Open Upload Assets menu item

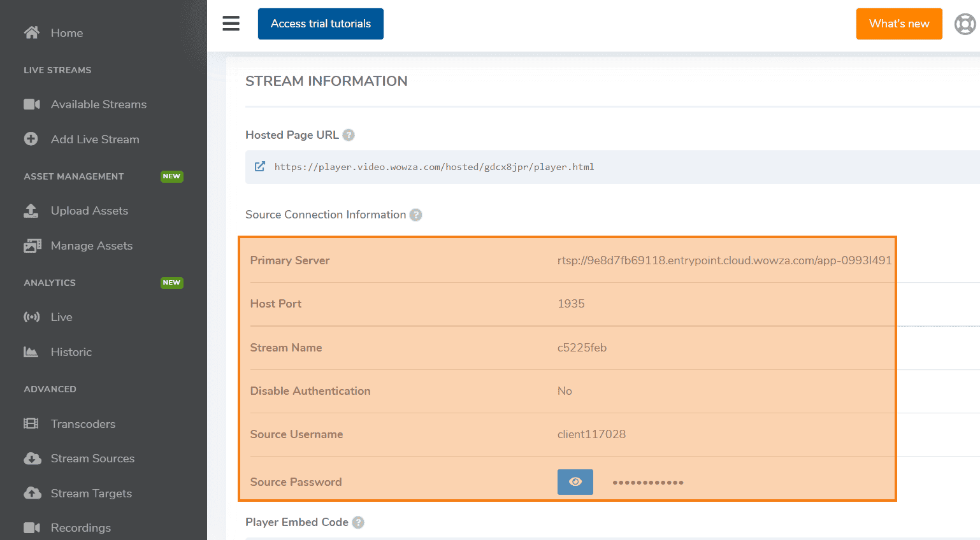(x=89, y=211)
